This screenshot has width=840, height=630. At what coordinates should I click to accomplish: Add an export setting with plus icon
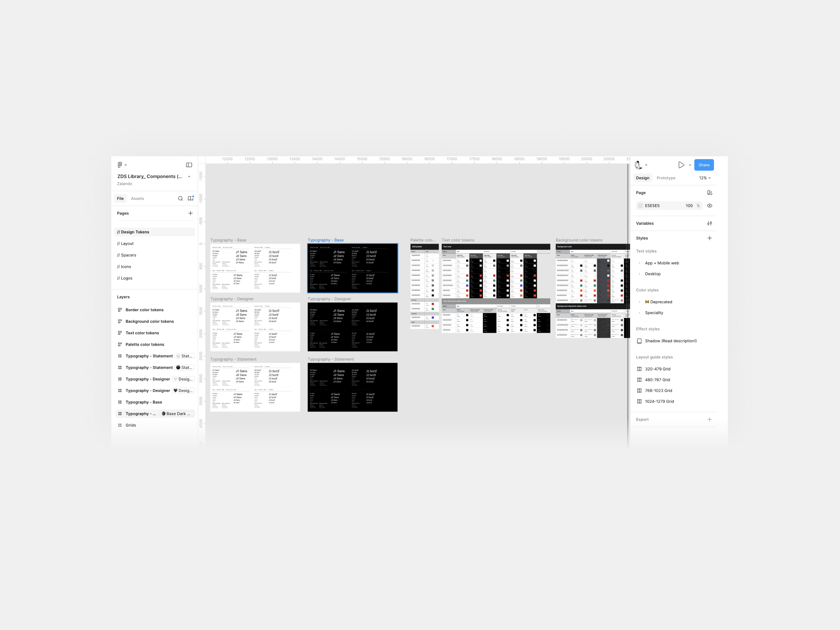point(709,420)
